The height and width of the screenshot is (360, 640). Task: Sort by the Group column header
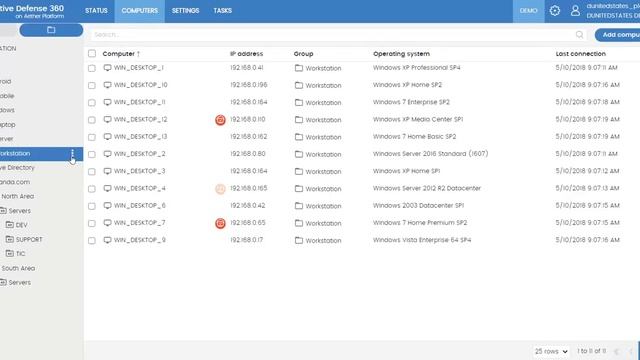click(303, 54)
